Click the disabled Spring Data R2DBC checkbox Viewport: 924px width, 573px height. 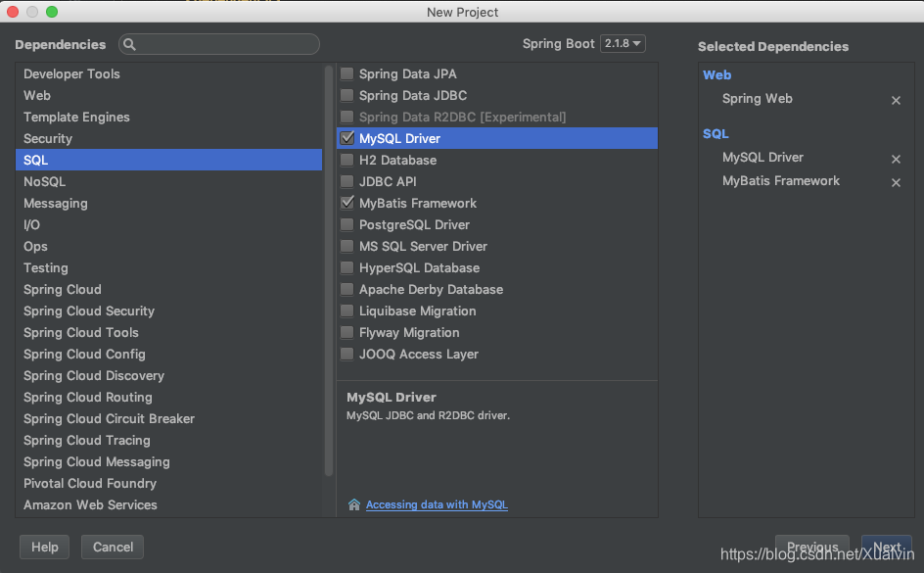point(347,117)
